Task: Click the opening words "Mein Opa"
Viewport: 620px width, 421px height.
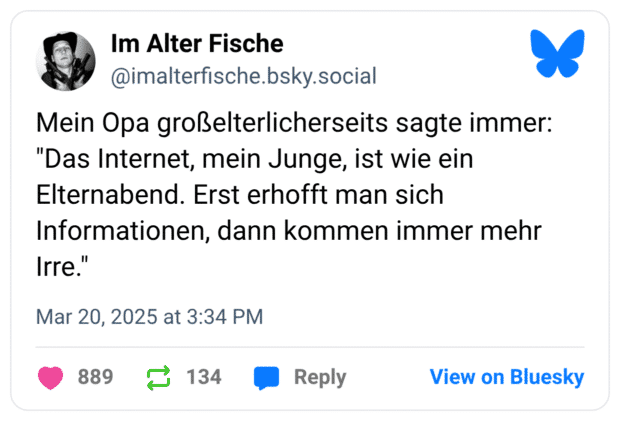Action: 87,124
